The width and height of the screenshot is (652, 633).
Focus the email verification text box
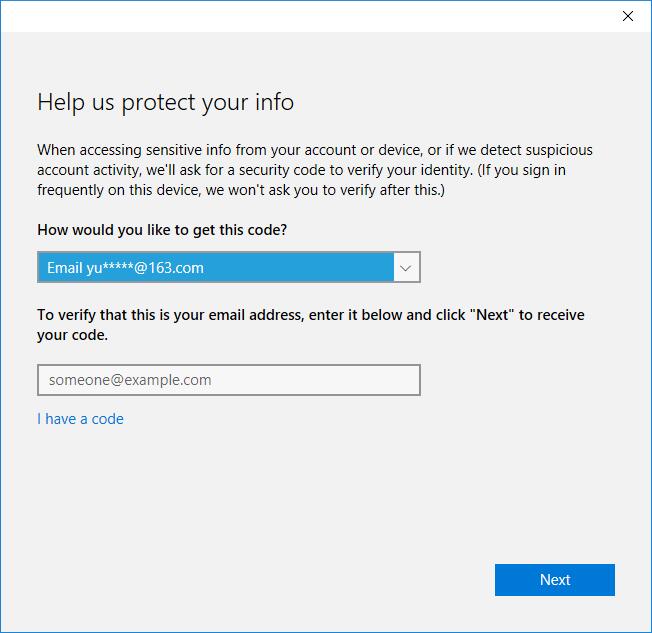229,380
